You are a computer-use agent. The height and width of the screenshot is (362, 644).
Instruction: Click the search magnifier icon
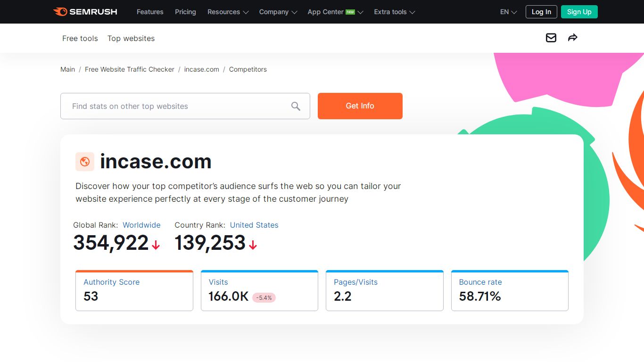pos(296,106)
